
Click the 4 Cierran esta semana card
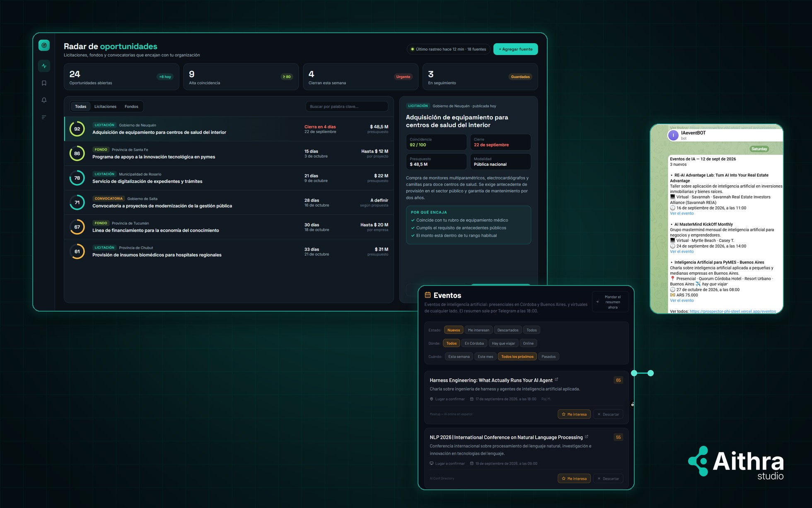[x=360, y=77]
